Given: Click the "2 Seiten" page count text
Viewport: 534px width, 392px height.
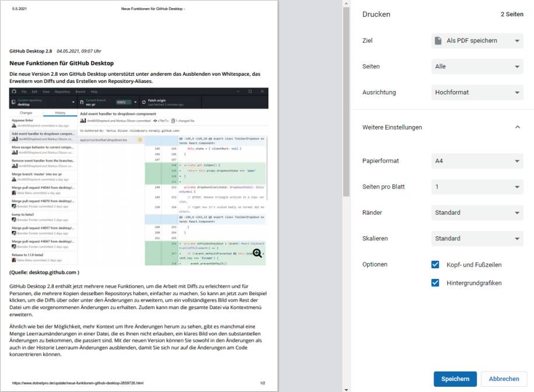Looking at the screenshot, I should pos(512,14).
